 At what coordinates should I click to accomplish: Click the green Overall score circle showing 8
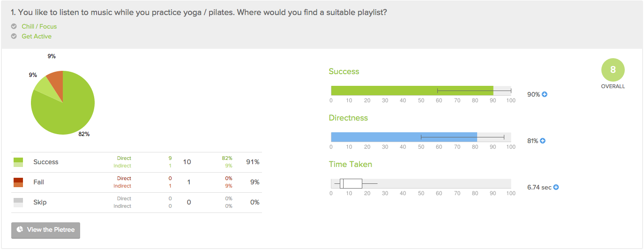(x=613, y=70)
